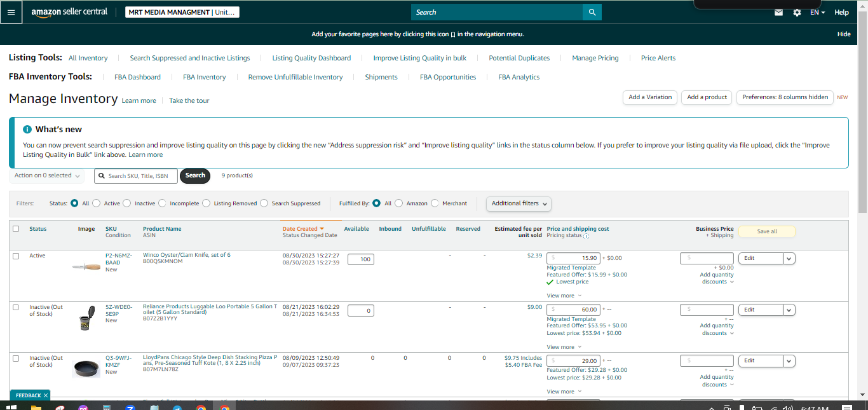Click the Add a Variation button
The width and height of the screenshot is (868, 410).
pos(650,97)
